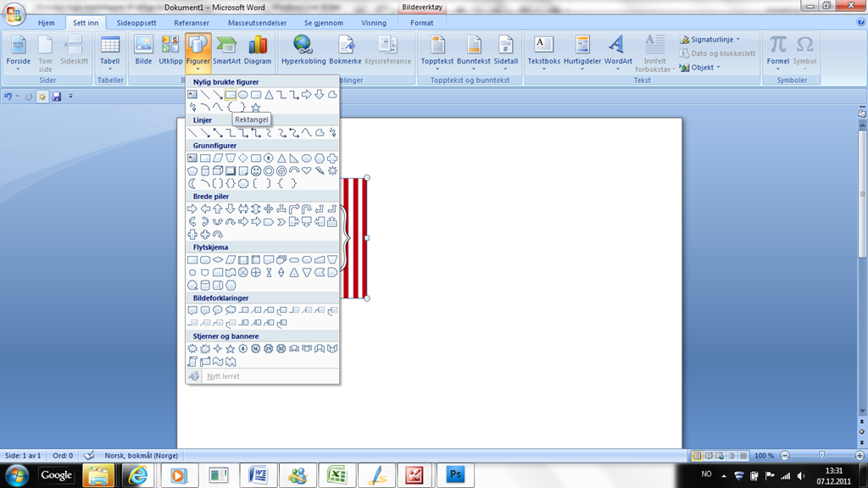
Task: Pick the cloud callout in Bildeforklaringer
Action: tap(231, 310)
